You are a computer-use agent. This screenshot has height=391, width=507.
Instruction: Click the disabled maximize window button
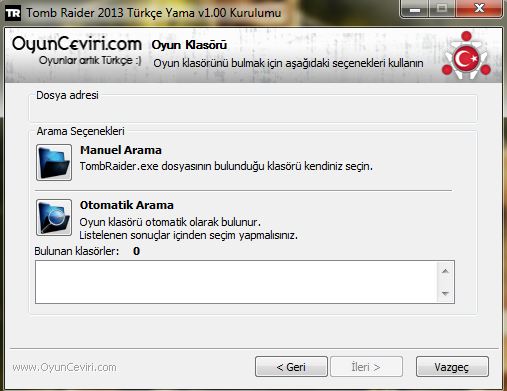pyautogui.click(x=442, y=9)
